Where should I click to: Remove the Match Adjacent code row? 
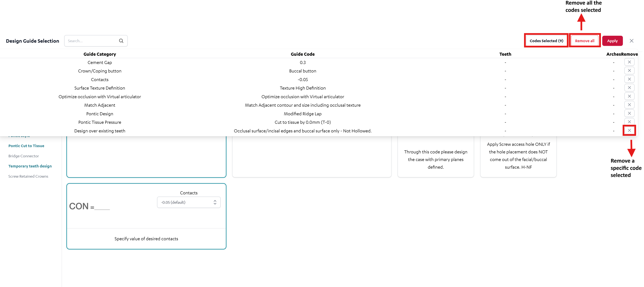[x=629, y=105]
